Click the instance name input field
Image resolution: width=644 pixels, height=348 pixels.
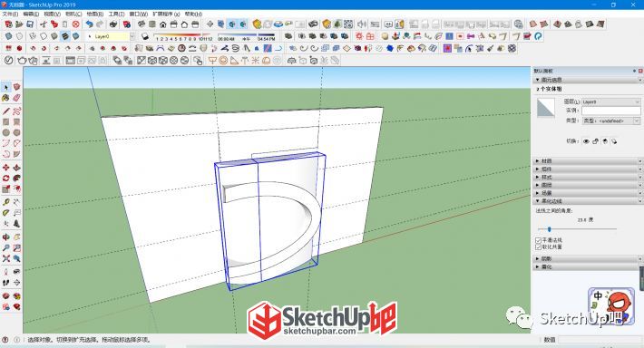coord(610,111)
